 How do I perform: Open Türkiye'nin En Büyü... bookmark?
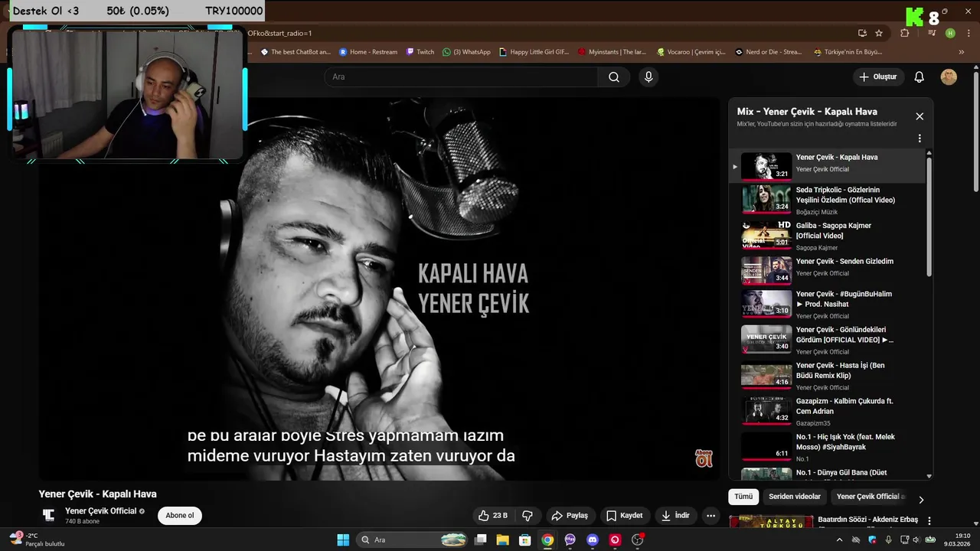pyautogui.click(x=847, y=52)
